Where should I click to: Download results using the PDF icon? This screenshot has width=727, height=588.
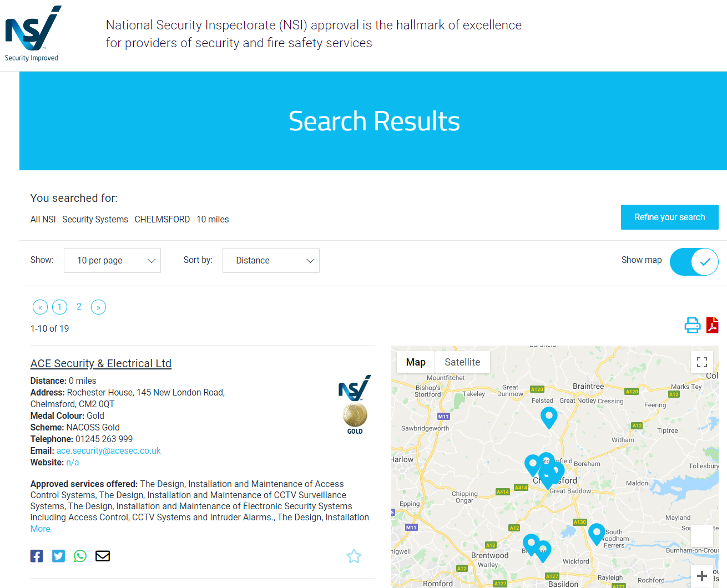tap(713, 325)
